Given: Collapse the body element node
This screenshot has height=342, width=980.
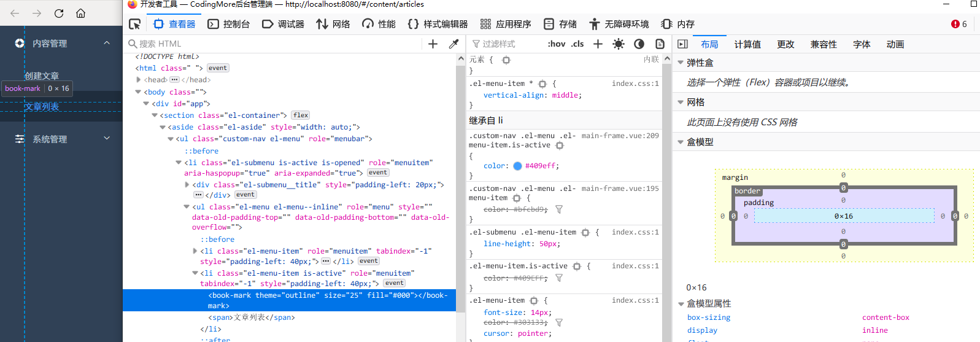Looking at the screenshot, I should [x=138, y=92].
